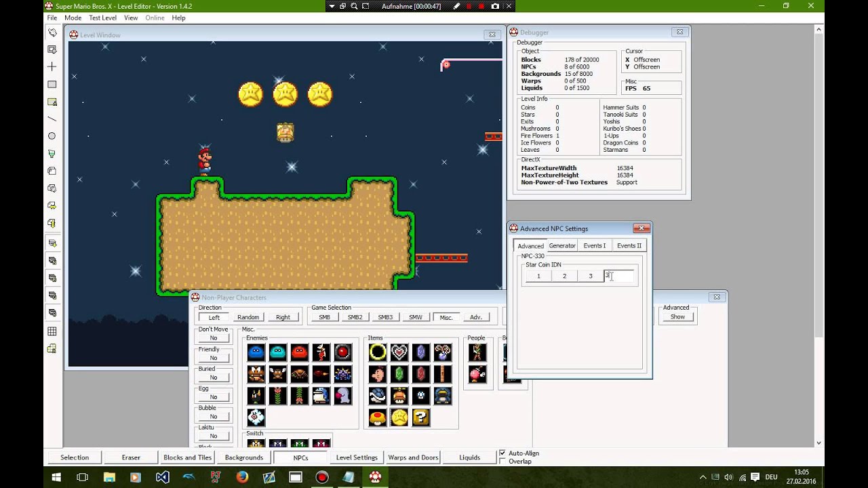Open the Level Settings panel
The image size is (868, 488).
click(x=357, y=457)
